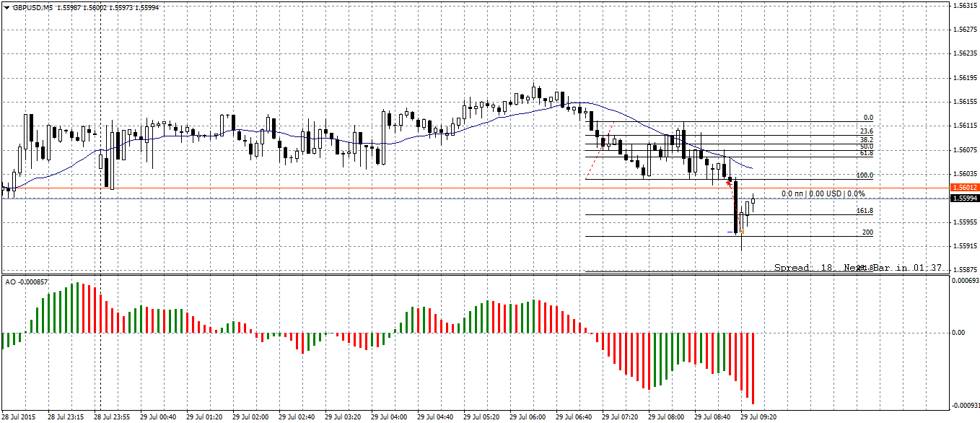
Task: Click the 29 Jul 09:20 time label
Action: [758, 417]
